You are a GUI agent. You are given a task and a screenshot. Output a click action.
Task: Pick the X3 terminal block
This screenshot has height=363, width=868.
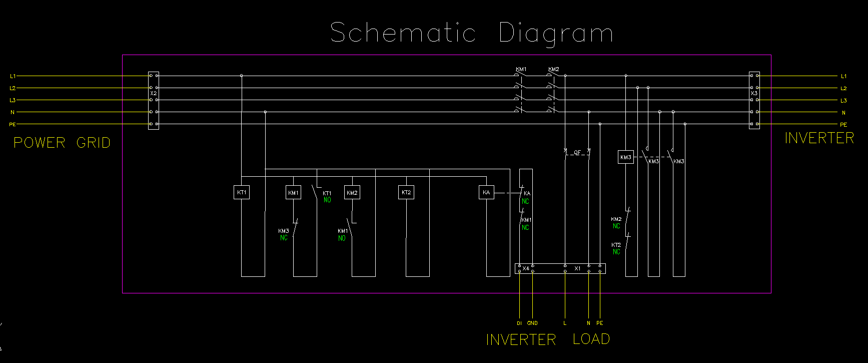[x=754, y=100]
